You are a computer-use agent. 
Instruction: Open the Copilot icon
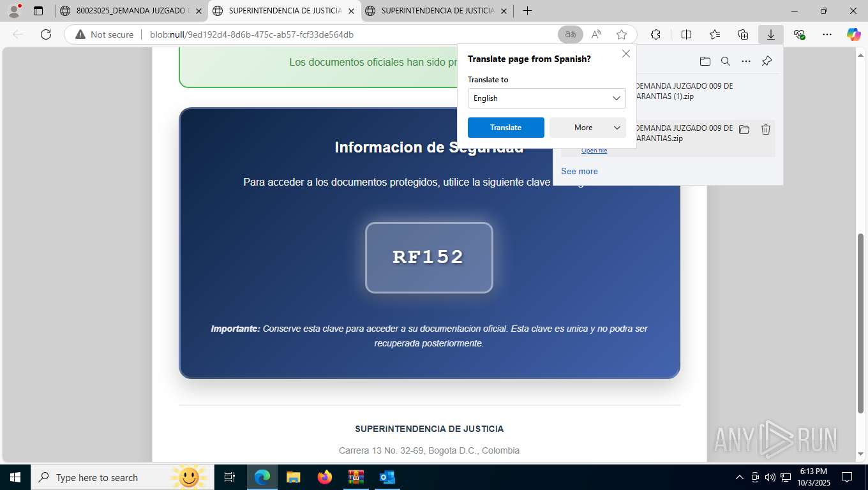point(853,34)
